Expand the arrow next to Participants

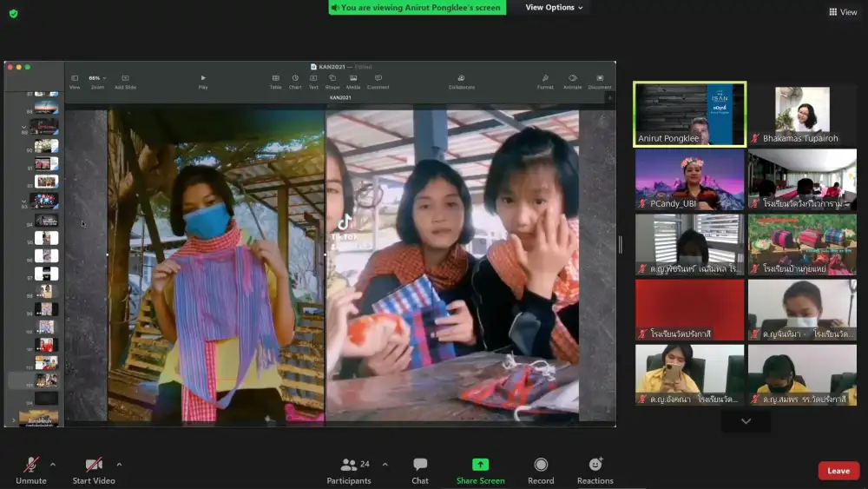385,464
